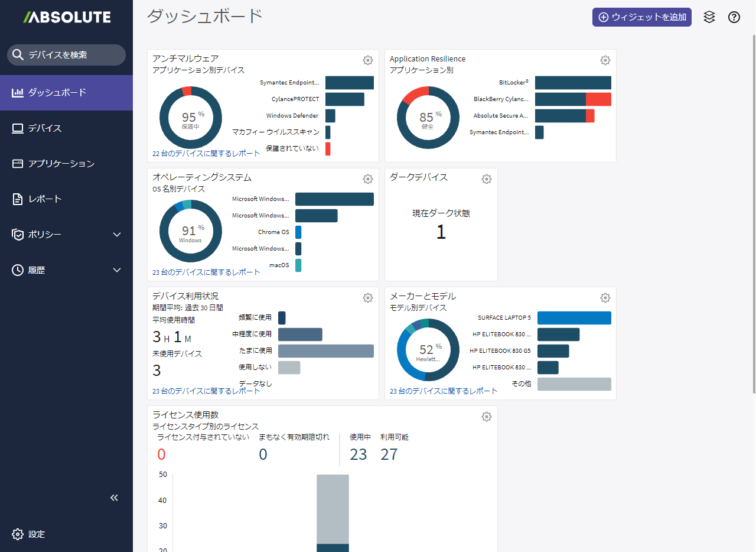Click the shield icon for ポリシー
The width and height of the screenshot is (756, 552).
tap(18, 235)
